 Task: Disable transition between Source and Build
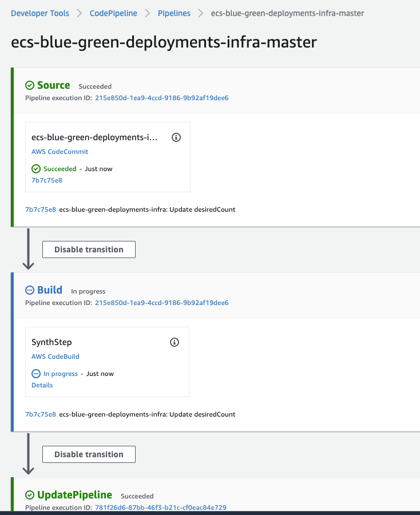click(89, 249)
